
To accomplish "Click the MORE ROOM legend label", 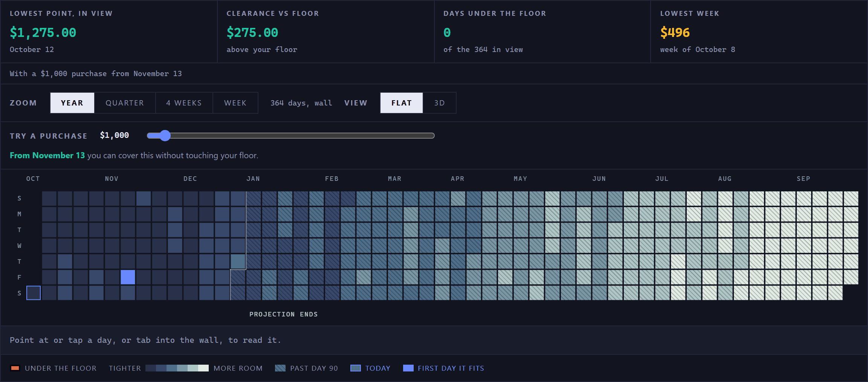I will 238,368.
